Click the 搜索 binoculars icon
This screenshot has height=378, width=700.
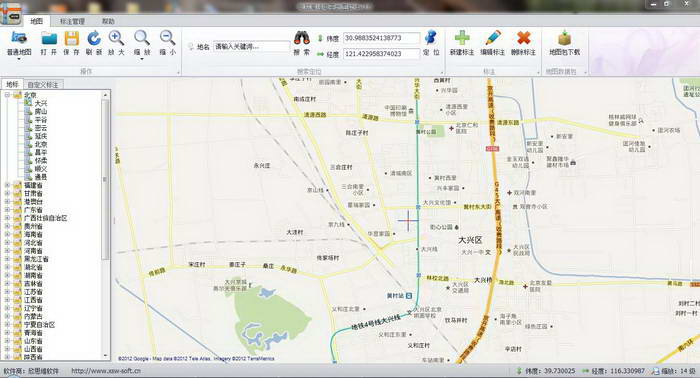302,38
